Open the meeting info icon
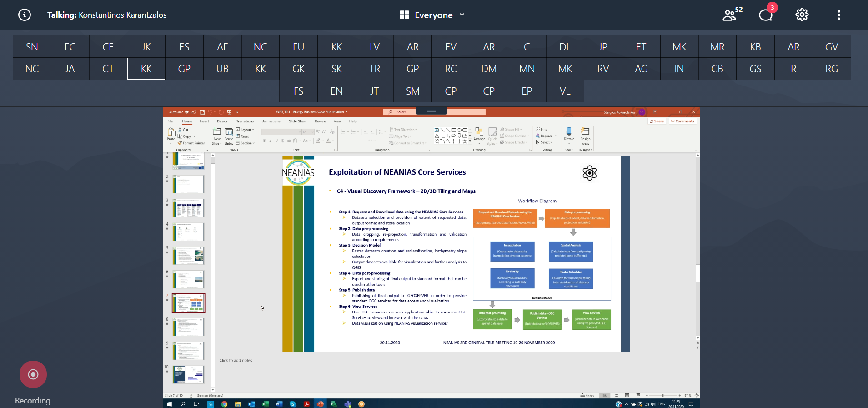Viewport: 868px width, 408px height. tap(25, 15)
